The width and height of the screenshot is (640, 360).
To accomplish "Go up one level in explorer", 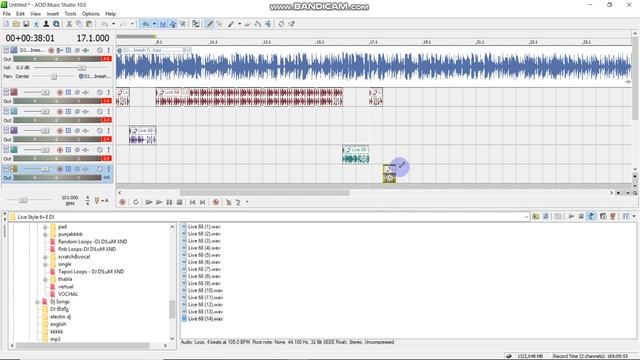I will coord(536,216).
